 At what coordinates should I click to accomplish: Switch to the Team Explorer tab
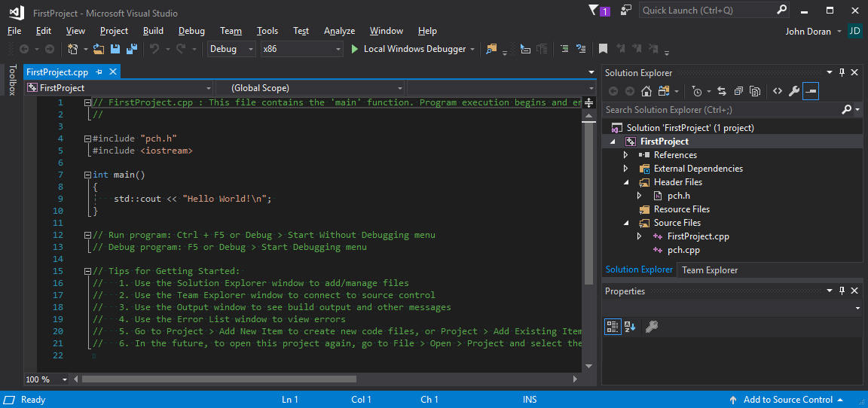(710, 270)
